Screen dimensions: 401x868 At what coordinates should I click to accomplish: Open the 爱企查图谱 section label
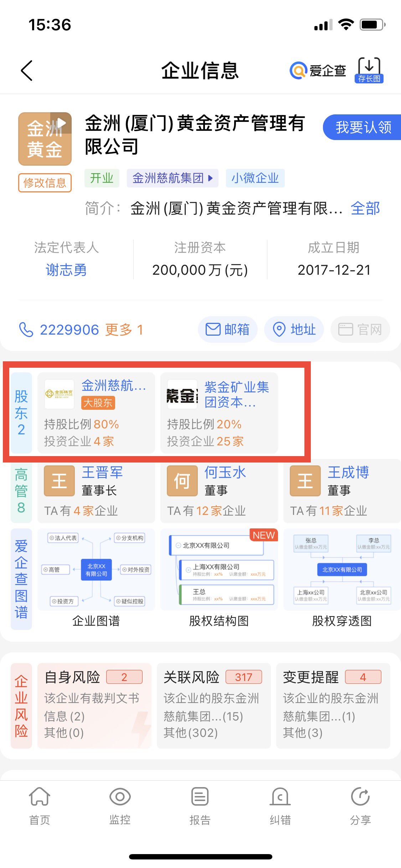pyautogui.click(x=21, y=579)
